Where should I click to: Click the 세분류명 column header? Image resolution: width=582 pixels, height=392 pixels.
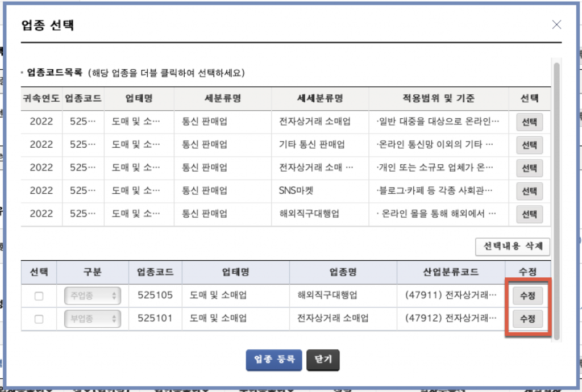223,98
